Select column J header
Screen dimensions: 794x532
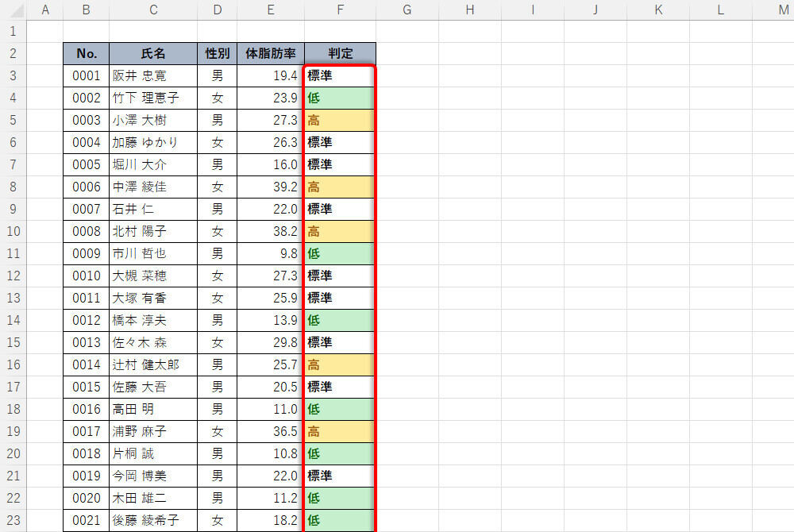tap(595, 10)
